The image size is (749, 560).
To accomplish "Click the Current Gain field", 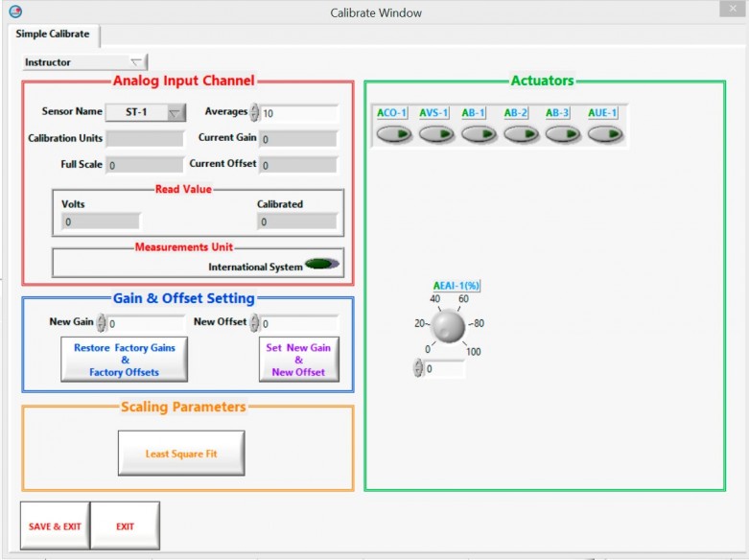I will click(298, 139).
